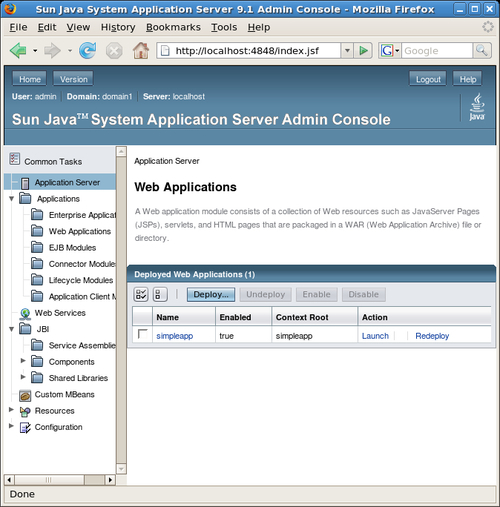Click the Select All rows table icon
Image resolution: width=500 pixels, height=507 pixels.
(x=141, y=294)
